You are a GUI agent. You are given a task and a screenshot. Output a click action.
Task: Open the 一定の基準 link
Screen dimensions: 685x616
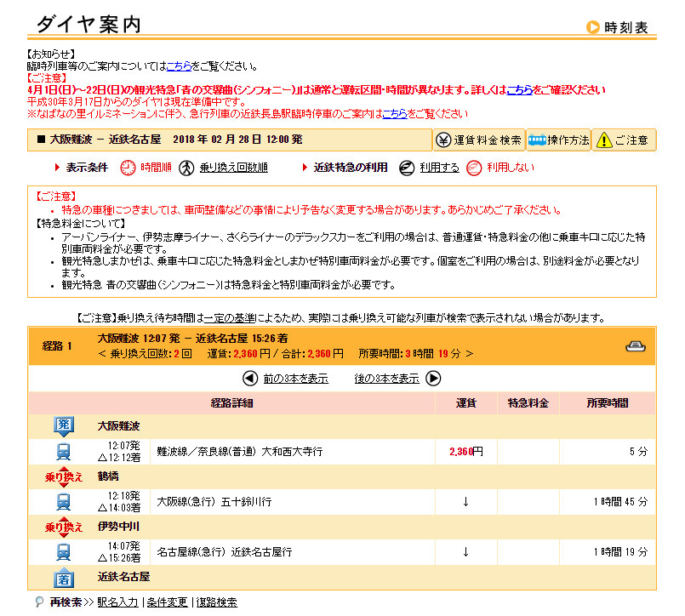click(x=230, y=318)
